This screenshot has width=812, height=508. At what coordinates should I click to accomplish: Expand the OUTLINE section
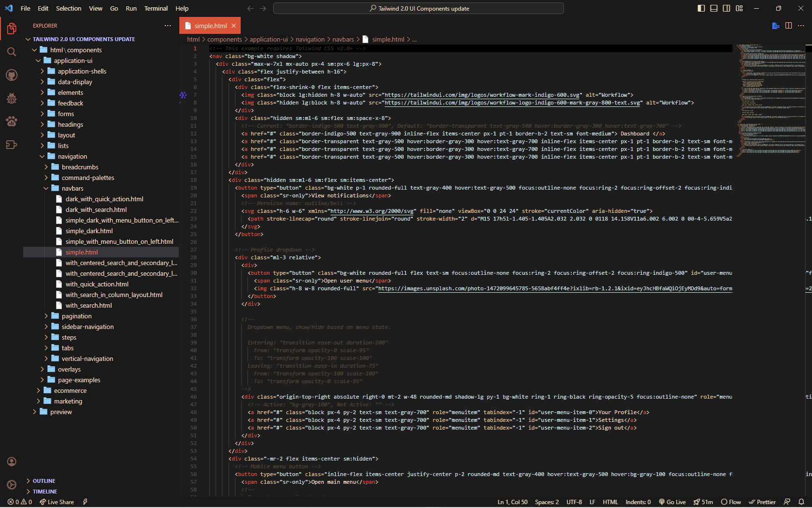point(44,481)
